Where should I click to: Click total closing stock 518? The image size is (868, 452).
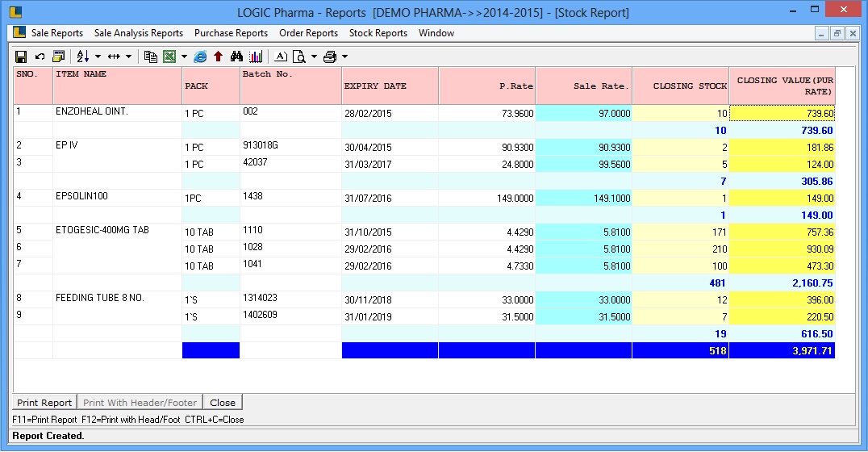(x=717, y=350)
